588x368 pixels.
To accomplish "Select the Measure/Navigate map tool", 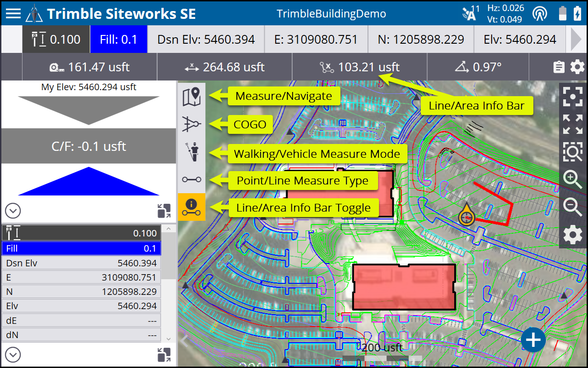I will tap(192, 96).
